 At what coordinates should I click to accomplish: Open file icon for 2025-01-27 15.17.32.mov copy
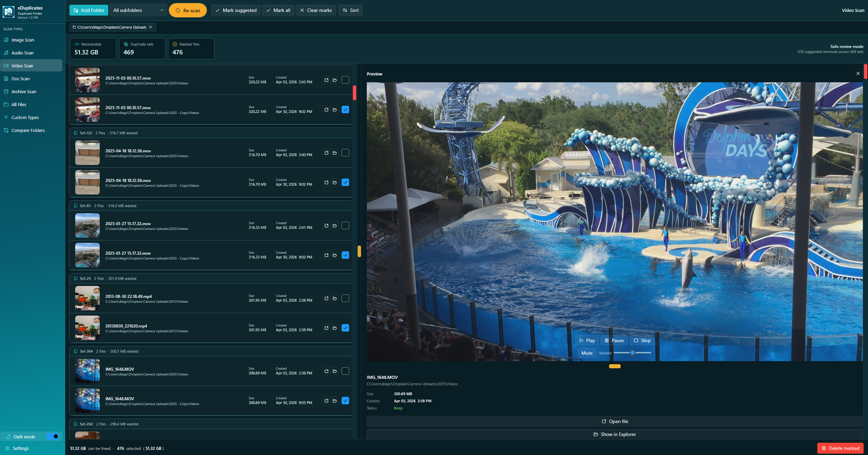click(326, 255)
